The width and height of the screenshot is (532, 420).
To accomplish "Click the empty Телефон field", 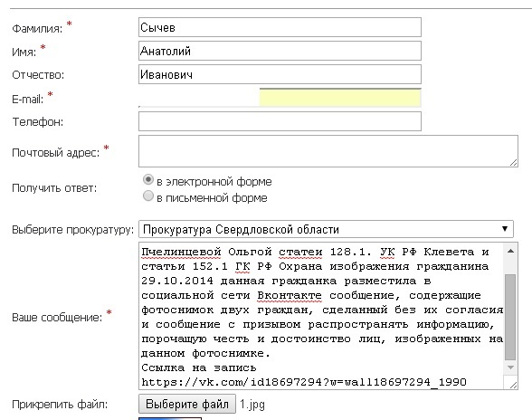I will 280,121.
